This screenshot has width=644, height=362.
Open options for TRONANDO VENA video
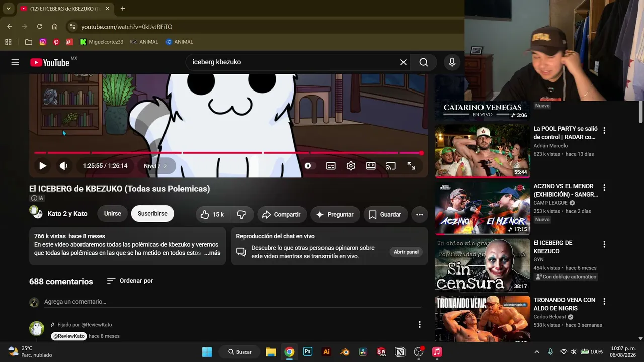coord(604,302)
